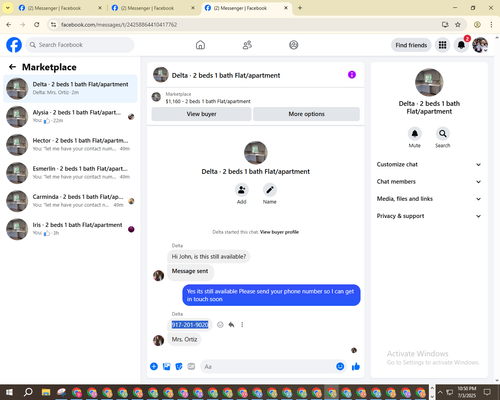Add people to the Delta chat

pos(242,190)
